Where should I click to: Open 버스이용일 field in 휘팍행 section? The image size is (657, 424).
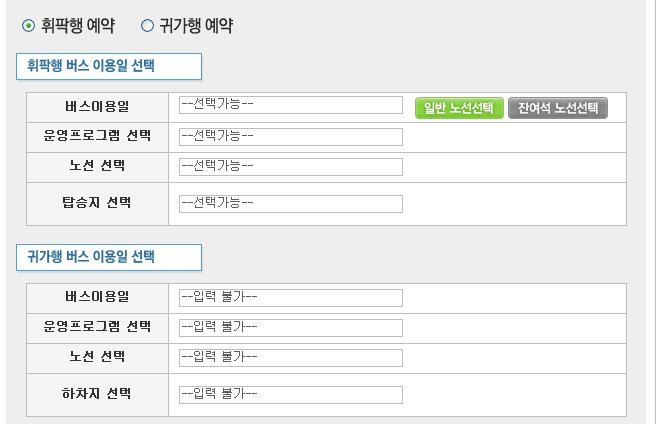pyautogui.click(x=291, y=105)
